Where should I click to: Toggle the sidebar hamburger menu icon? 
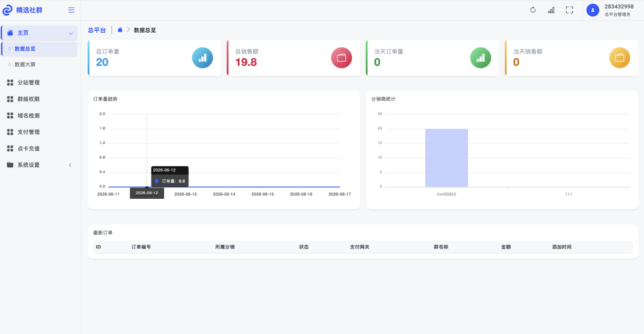point(72,10)
